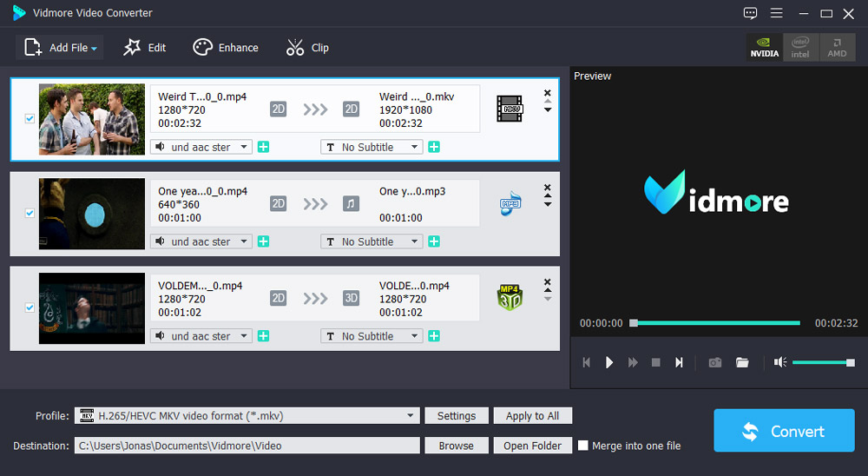Image resolution: width=868 pixels, height=476 pixels.
Task: Click the Destination path field
Action: coord(247,446)
